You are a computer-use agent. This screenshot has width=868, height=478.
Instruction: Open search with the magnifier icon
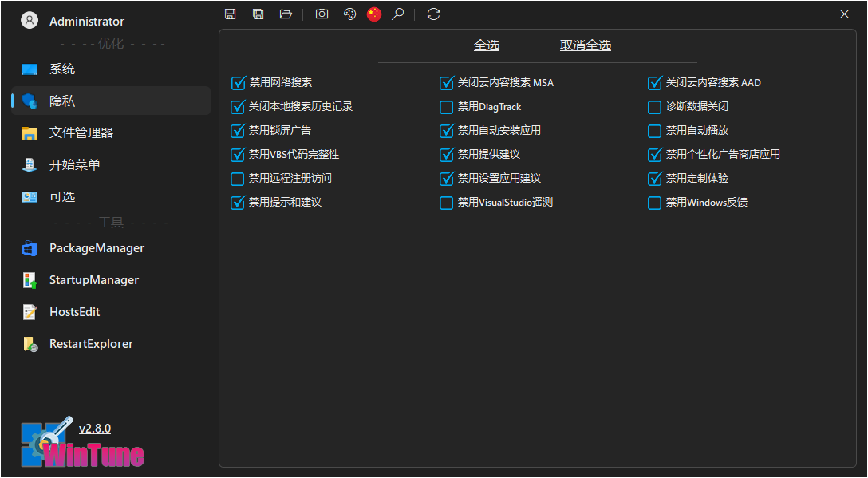tap(398, 14)
